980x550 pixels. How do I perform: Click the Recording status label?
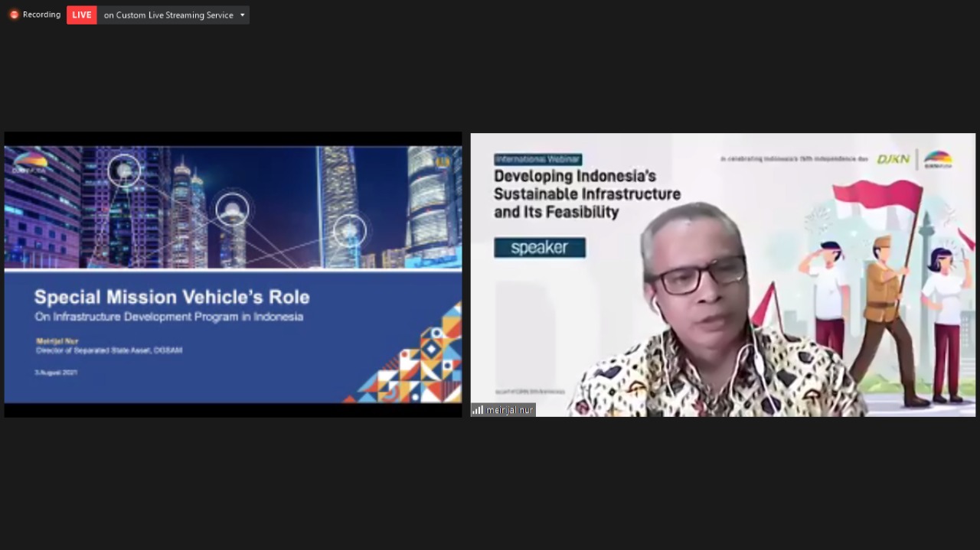[x=41, y=15]
